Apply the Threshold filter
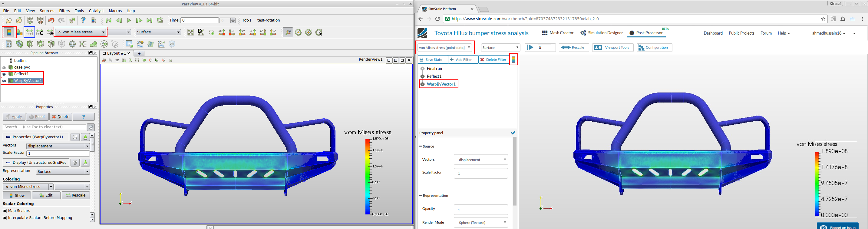 51,44
